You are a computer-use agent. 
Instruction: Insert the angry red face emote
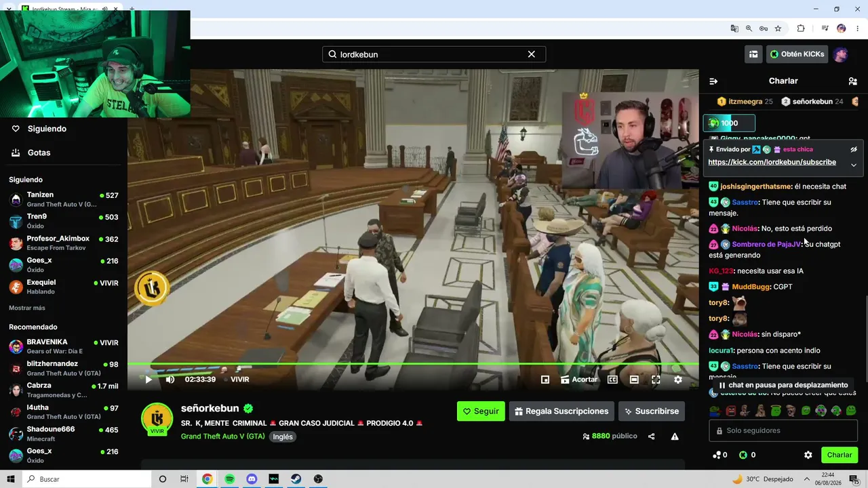tap(731, 411)
